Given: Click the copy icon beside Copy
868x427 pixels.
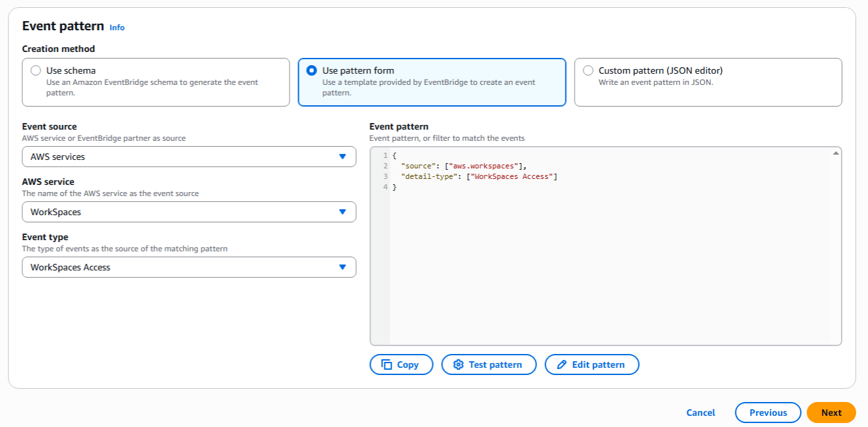Looking at the screenshot, I should (x=387, y=364).
